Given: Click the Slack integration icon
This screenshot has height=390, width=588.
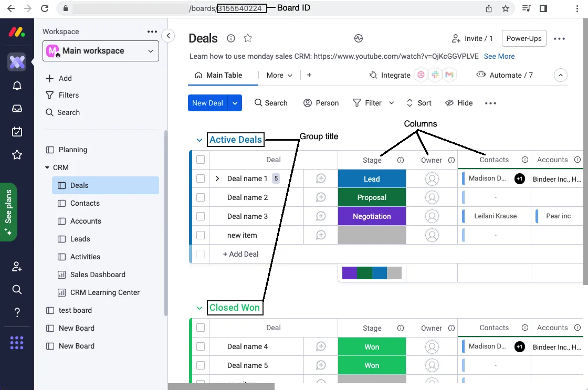Looking at the screenshot, I should [435, 75].
